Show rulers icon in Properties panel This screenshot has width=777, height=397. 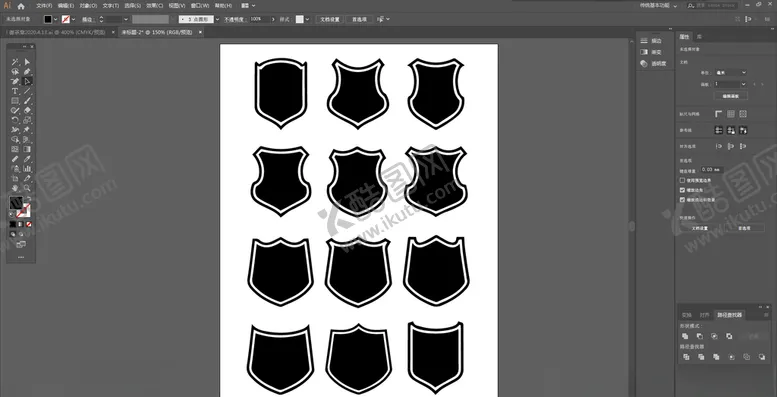(719, 114)
